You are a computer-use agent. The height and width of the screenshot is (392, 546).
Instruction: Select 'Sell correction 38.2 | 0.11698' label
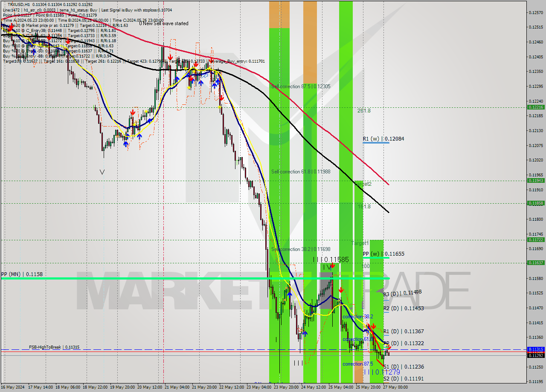coord(301,249)
